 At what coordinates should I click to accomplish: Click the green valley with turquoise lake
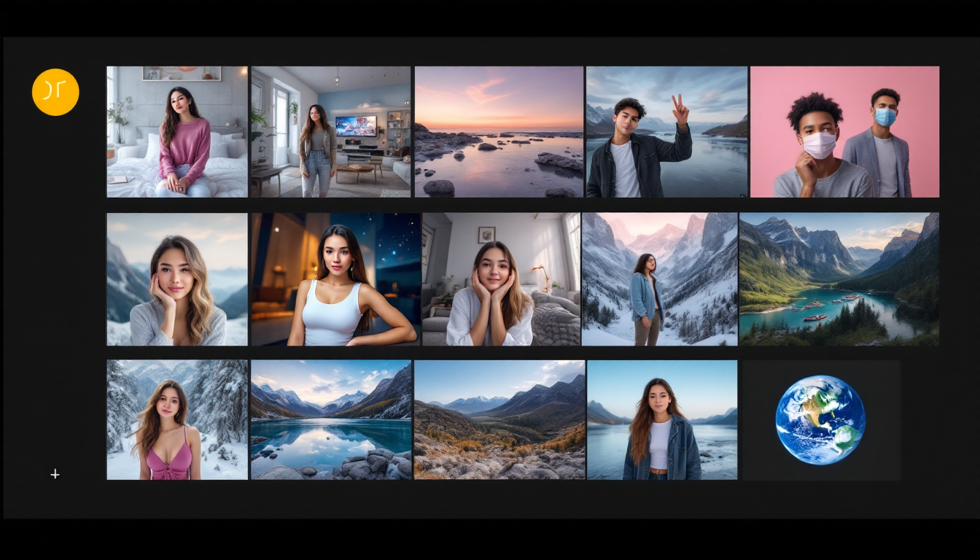(x=839, y=279)
